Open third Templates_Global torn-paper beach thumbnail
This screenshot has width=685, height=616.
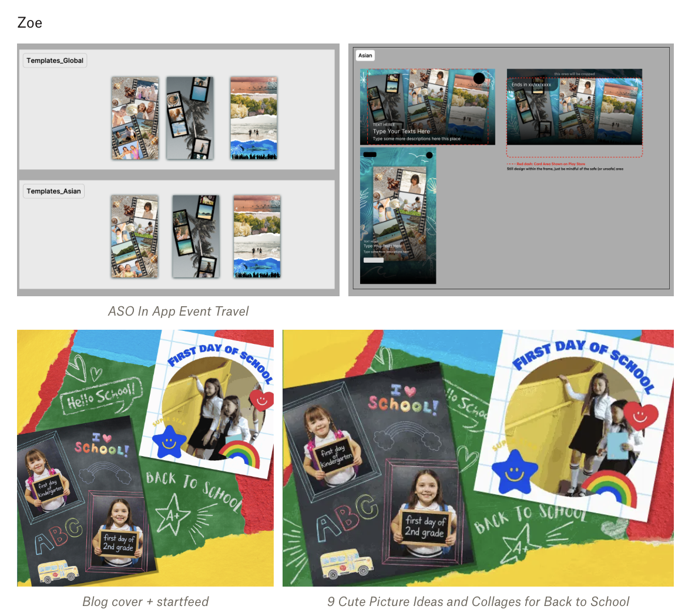tap(254, 118)
